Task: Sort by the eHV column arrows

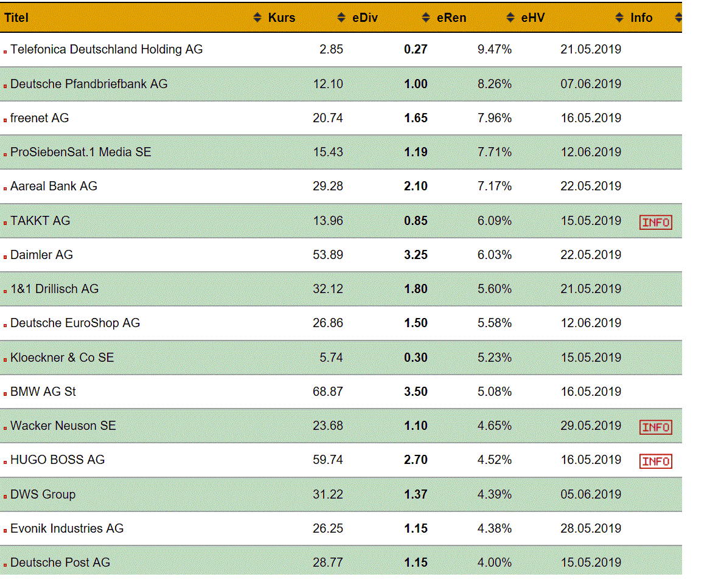Action: tap(619, 18)
